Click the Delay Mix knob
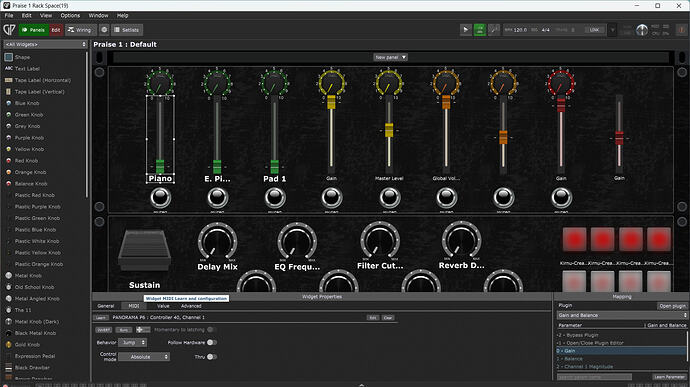The width and height of the screenshot is (690, 387). 217,241
